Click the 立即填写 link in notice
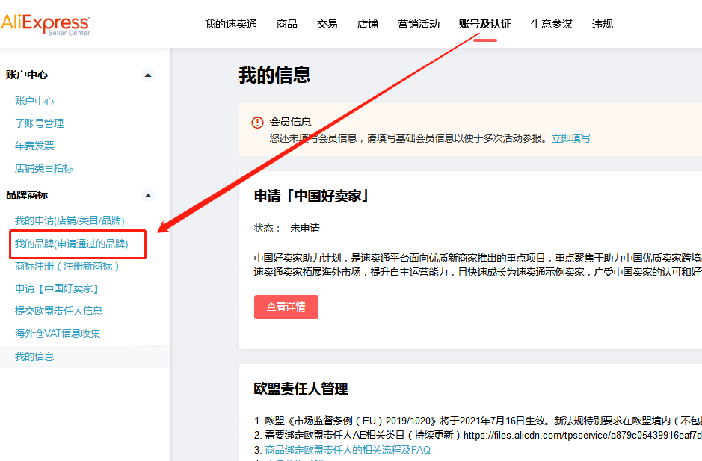This screenshot has width=702, height=461. pos(571,137)
